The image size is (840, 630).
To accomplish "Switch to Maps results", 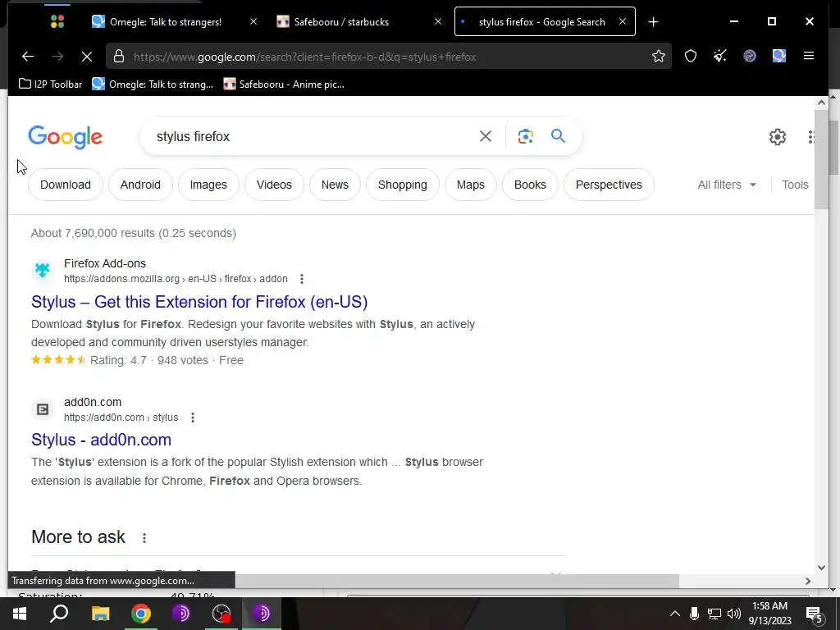I will point(470,185).
